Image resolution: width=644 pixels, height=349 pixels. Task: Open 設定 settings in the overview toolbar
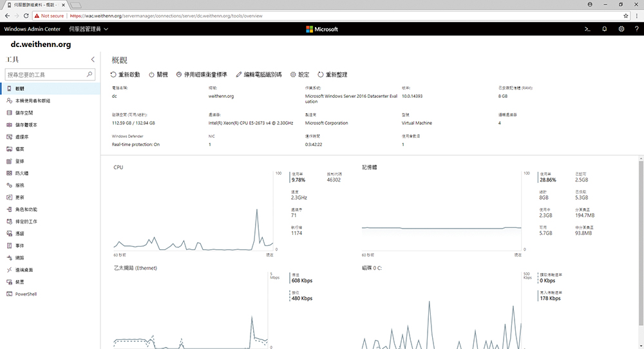click(300, 75)
